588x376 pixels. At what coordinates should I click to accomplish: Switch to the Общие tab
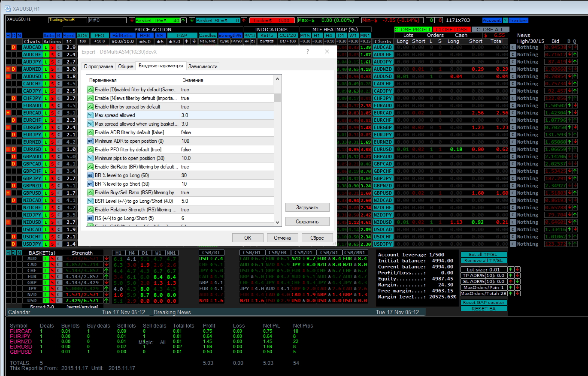(126, 66)
